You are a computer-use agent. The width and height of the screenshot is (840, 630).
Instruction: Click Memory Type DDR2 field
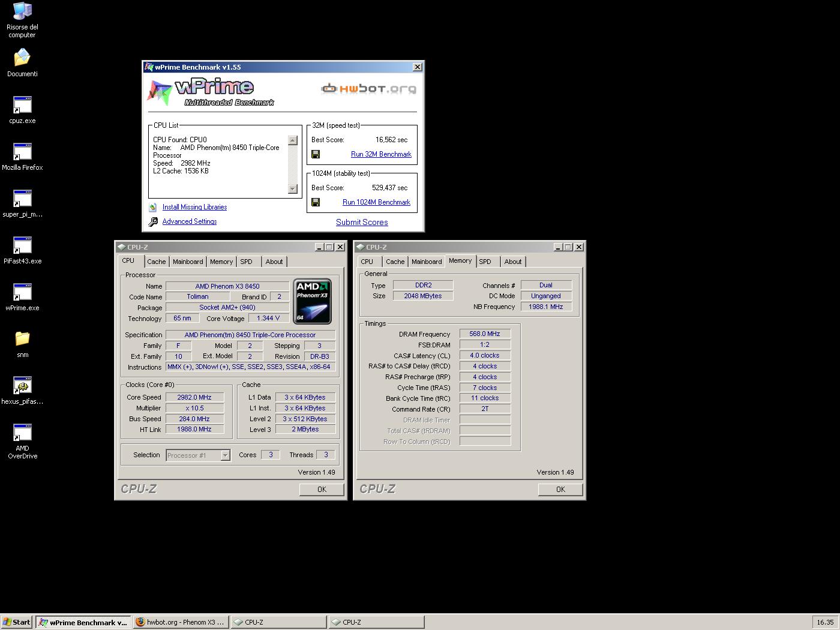[423, 285]
